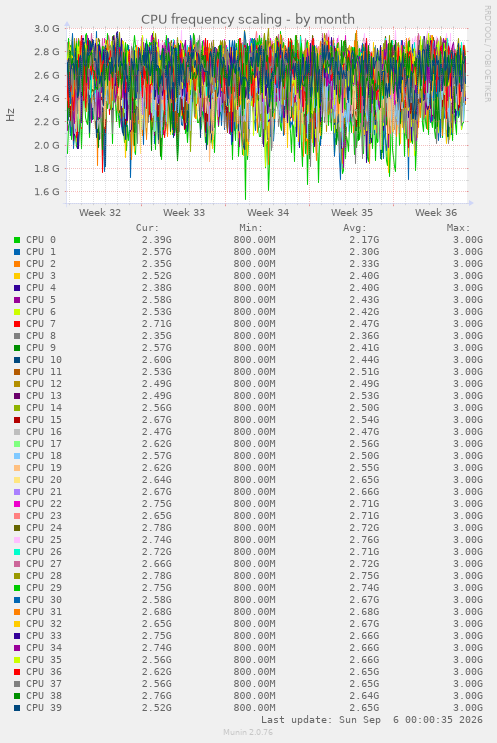Click the 'CPU 39' legend label
Image resolution: width=497 pixels, height=743 pixels.
[44, 707]
